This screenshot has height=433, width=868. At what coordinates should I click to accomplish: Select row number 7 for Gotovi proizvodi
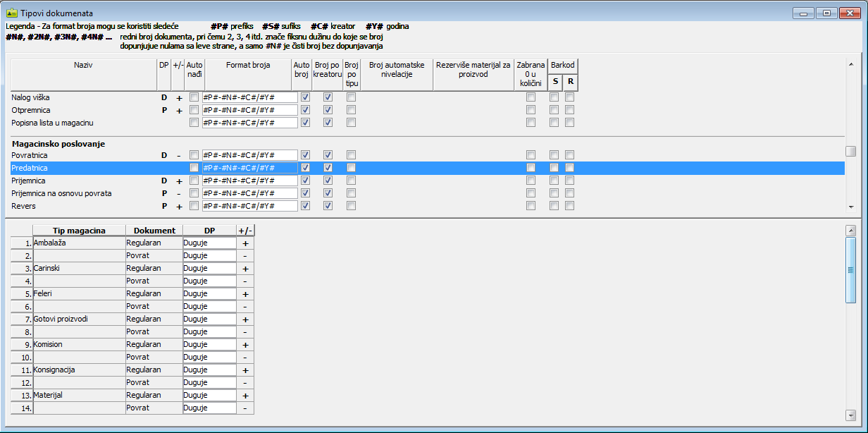coord(23,319)
